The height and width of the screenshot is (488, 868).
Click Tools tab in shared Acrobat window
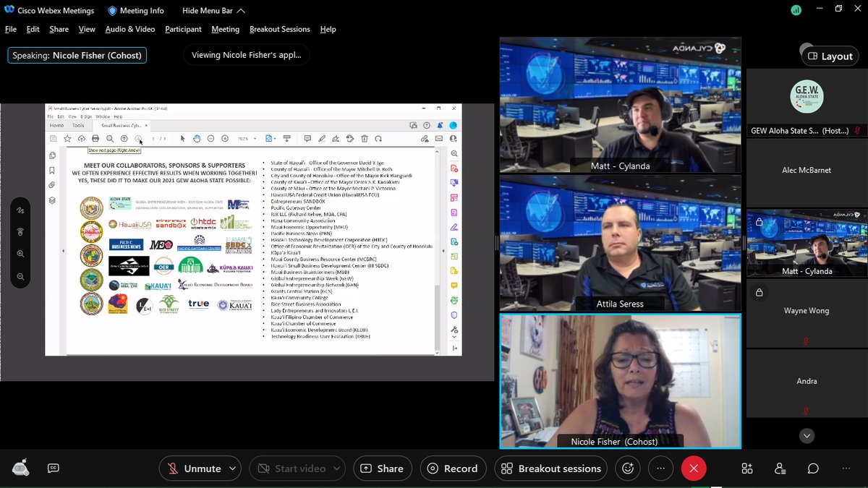point(77,126)
